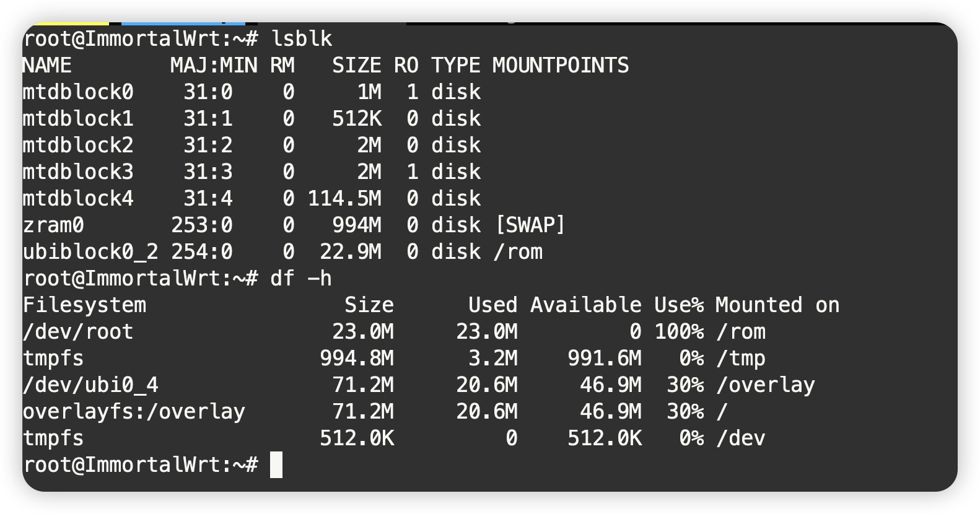This screenshot has width=980, height=514.
Task: Click the zram0 device entry
Action: pyautogui.click(x=53, y=225)
